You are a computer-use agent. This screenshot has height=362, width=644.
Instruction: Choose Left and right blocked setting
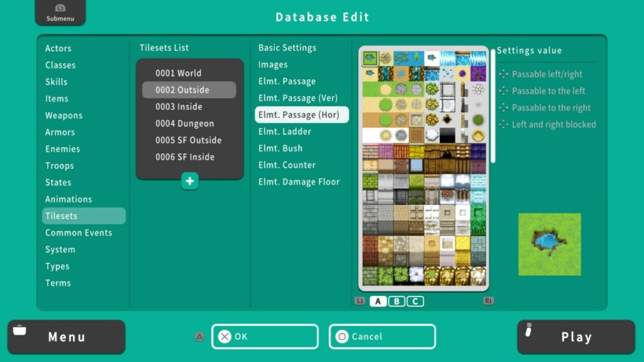548,124
